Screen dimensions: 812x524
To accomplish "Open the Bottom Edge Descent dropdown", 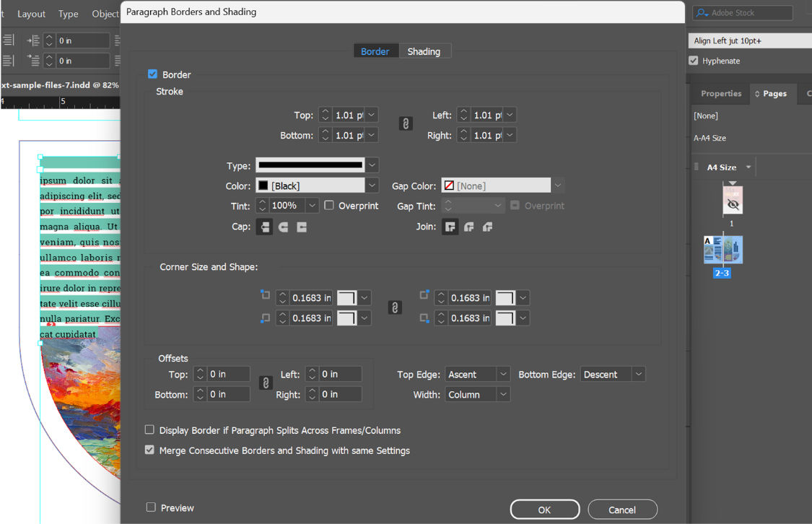I will click(x=639, y=374).
